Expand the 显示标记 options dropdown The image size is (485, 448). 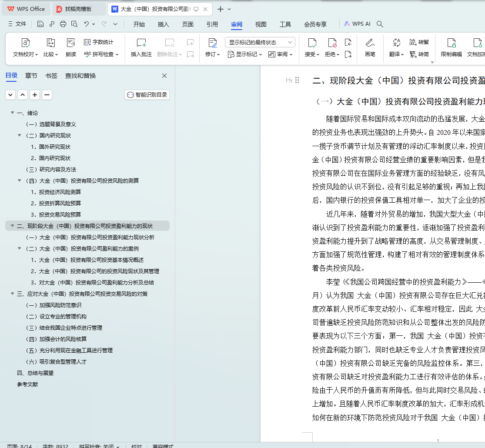244,54
